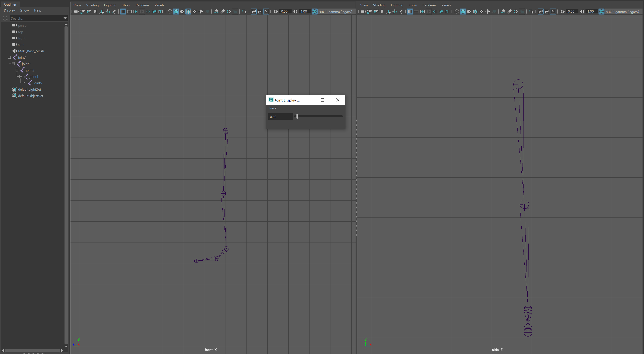
Task: Click the wireframe cube icon in front viewport
Action: point(170,12)
